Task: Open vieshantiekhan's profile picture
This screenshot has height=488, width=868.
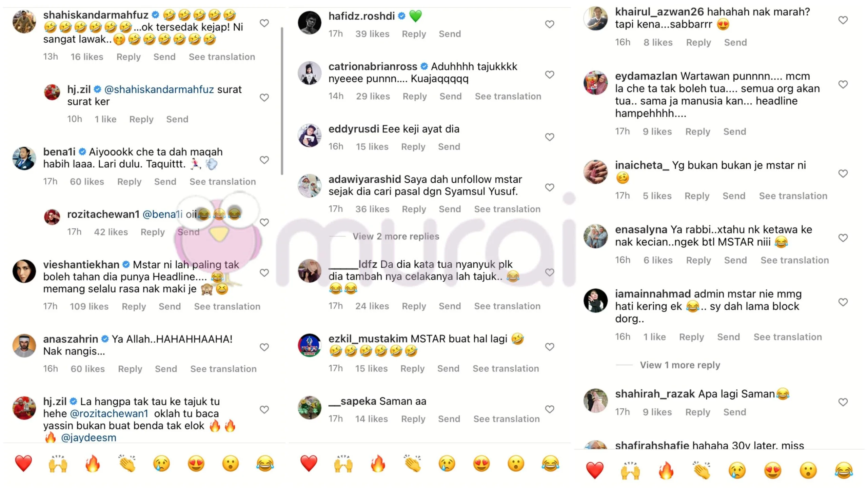Action: pos(24,271)
